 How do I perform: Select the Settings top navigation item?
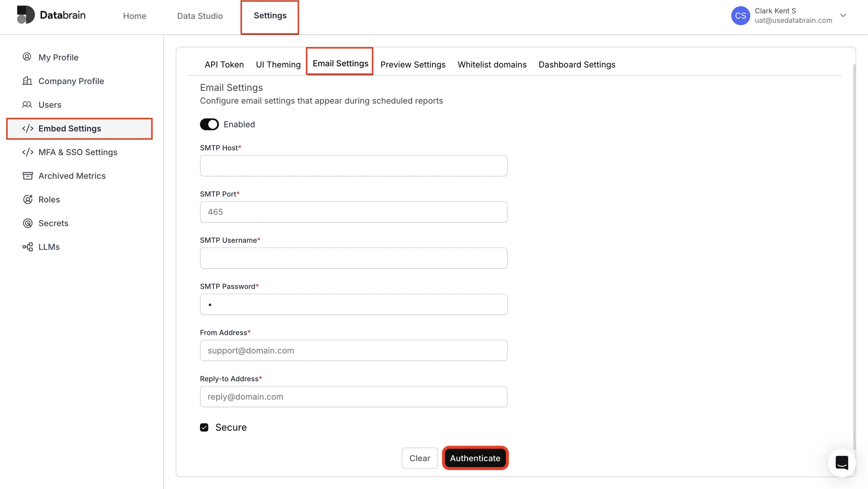coord(270,15)
